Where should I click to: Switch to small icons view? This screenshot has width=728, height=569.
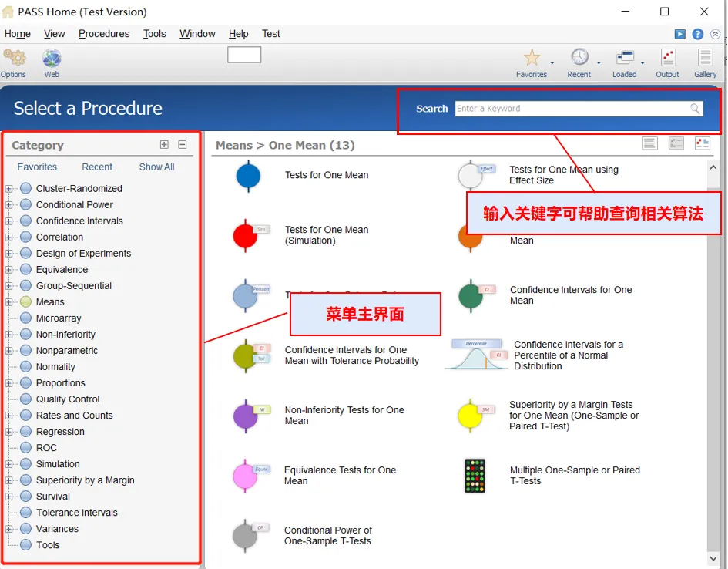pyautogui.click(x=676, y=143)
